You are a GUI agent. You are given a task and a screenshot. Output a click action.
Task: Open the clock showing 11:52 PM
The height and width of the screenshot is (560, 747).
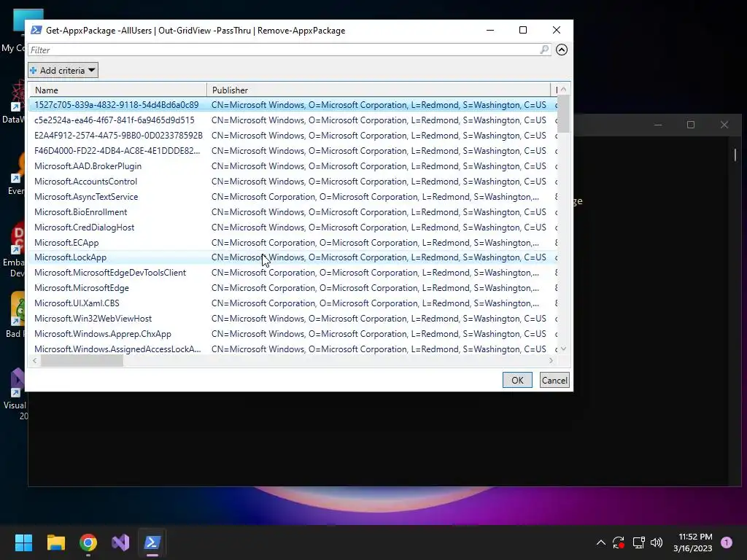tap(693, 542)
